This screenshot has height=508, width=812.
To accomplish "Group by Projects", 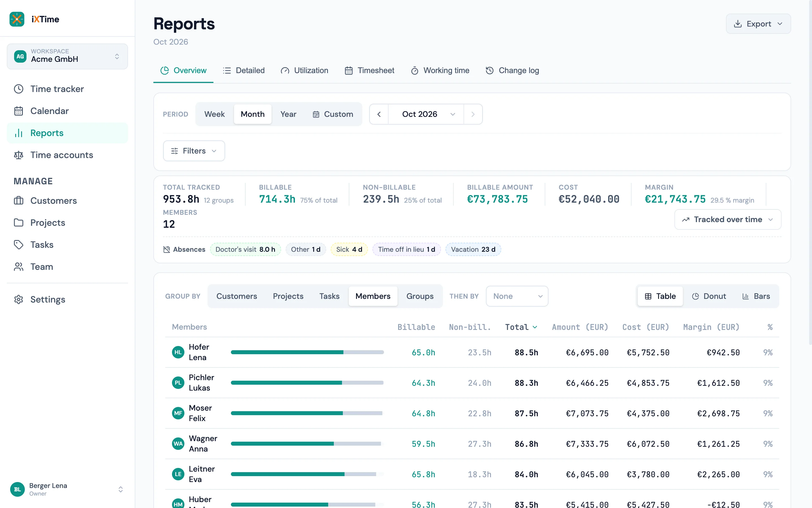I will coord(288,296).
